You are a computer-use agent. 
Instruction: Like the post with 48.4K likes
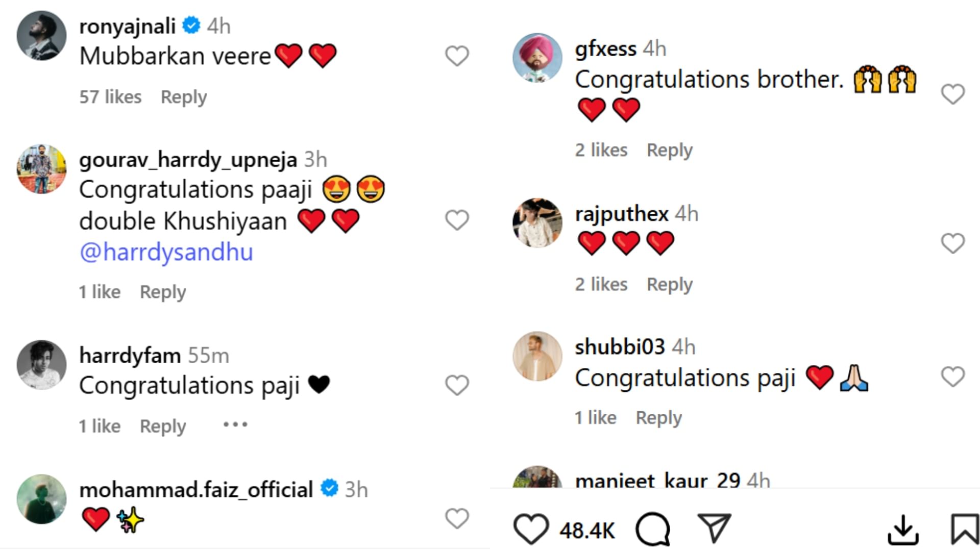(x=531, y=529)
